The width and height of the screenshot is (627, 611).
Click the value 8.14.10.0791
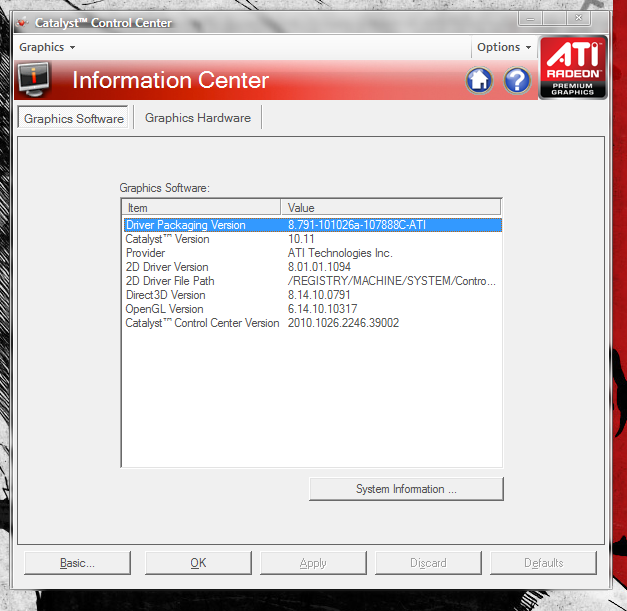(319, 295)
